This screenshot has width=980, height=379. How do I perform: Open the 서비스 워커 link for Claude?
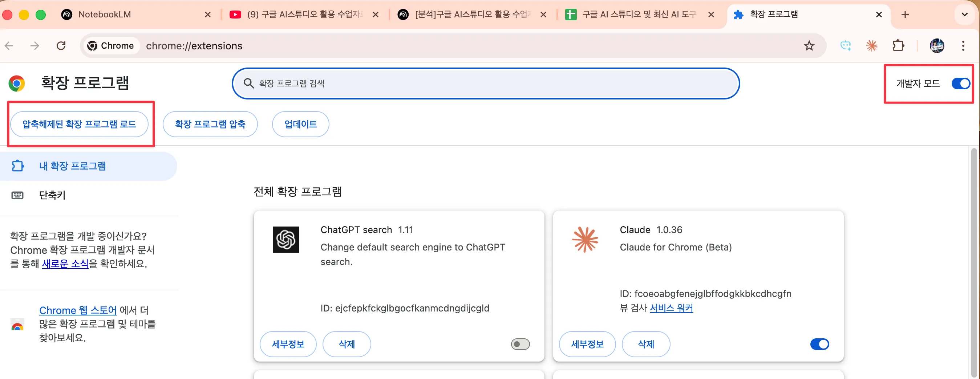671,308
